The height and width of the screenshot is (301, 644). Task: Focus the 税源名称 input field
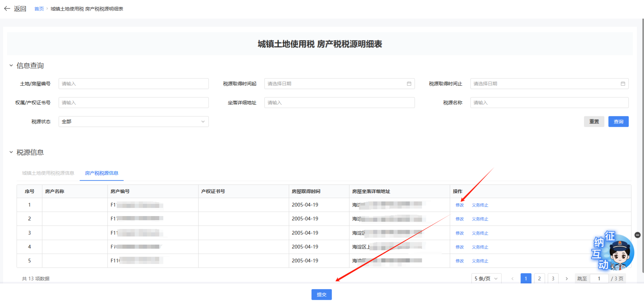pos(549,103)
